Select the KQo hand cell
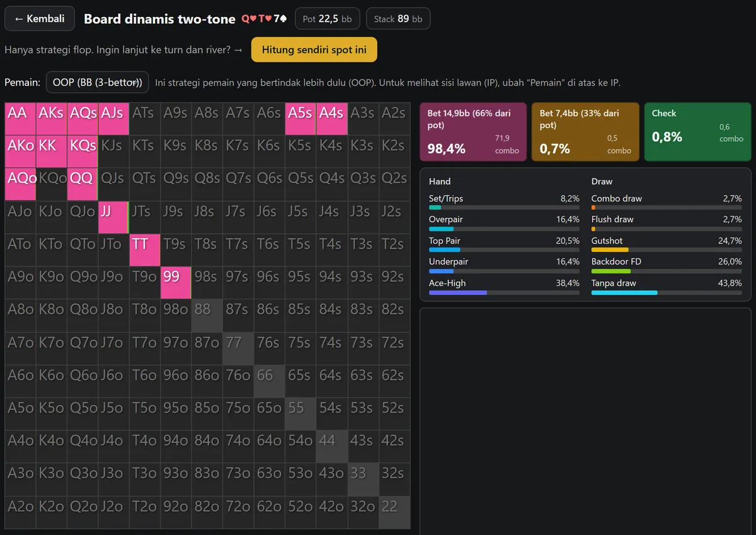 click(51, 185)
